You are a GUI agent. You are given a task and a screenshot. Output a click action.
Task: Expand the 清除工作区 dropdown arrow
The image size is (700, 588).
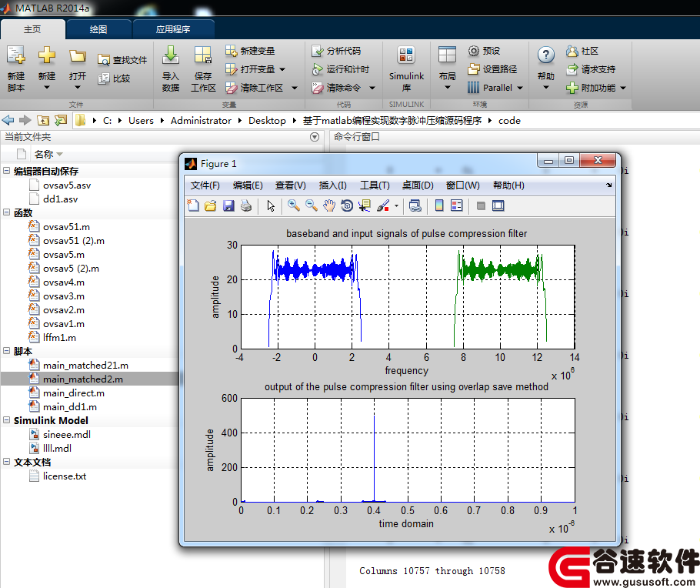[294, 88]
